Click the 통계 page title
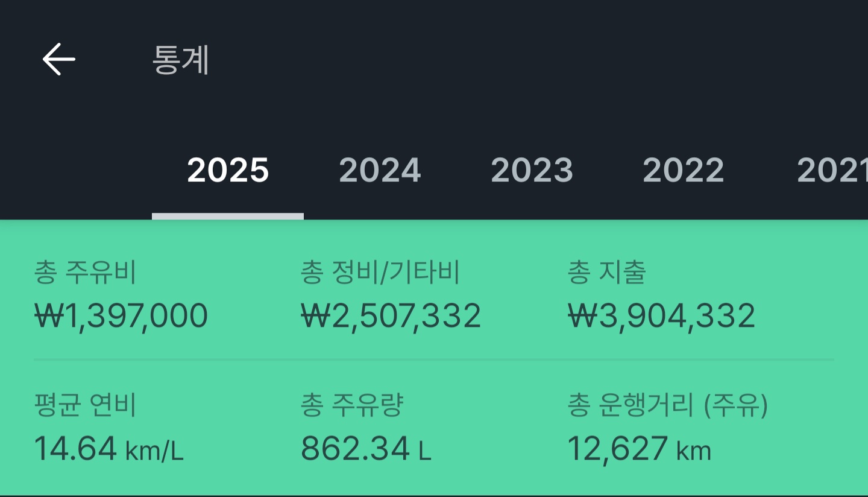Image resolution: width=868 pixels, height=497 pixels. tap(180, 60)
